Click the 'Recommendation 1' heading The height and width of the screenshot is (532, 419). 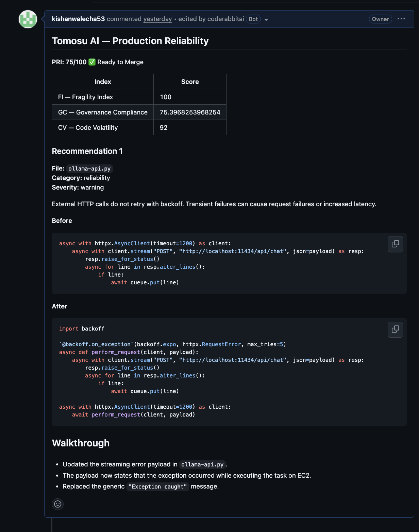(87, 151)
